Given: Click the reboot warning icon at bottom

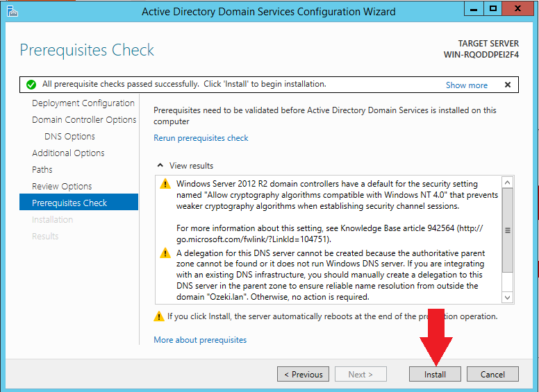Looking at the screenshot, I should pos(159,316).
